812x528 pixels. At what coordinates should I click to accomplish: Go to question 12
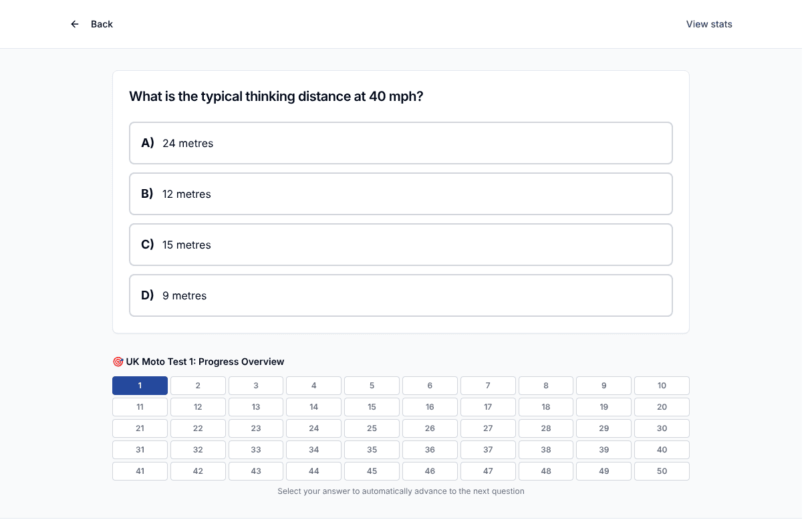point(198,407)
